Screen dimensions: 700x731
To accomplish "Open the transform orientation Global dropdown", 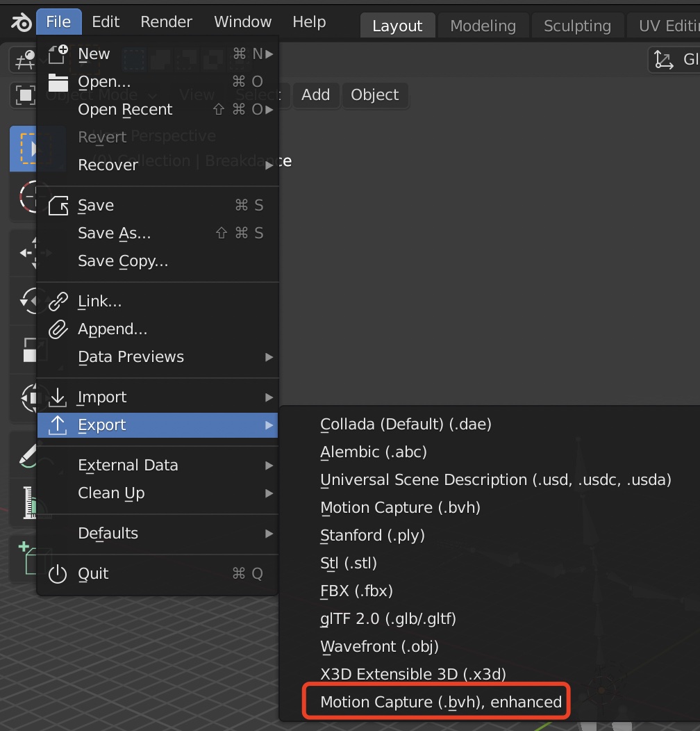I will tap(674, 60).
